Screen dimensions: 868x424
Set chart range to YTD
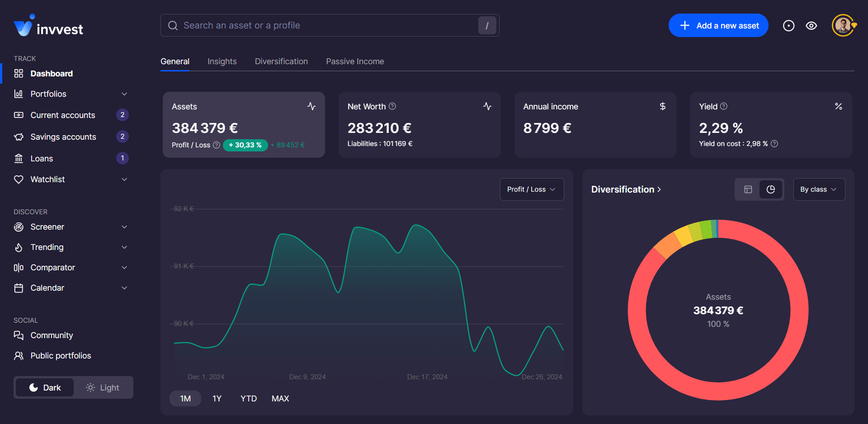pos(249,398)
